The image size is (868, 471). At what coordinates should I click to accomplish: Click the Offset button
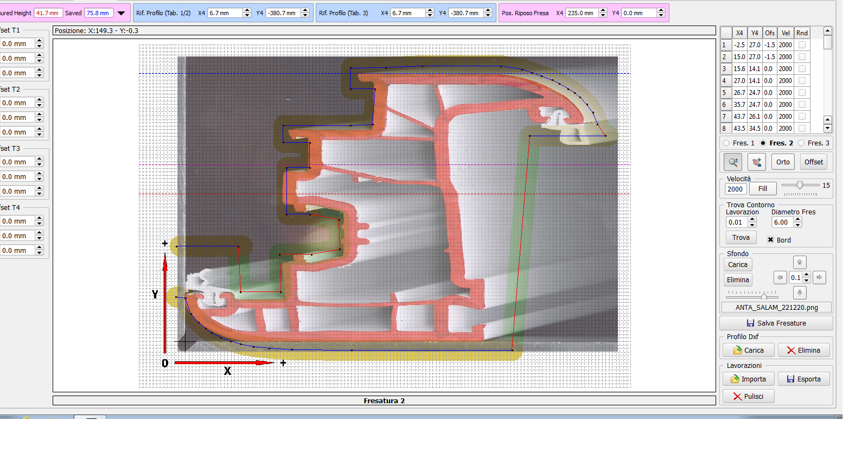pos(813,162)
